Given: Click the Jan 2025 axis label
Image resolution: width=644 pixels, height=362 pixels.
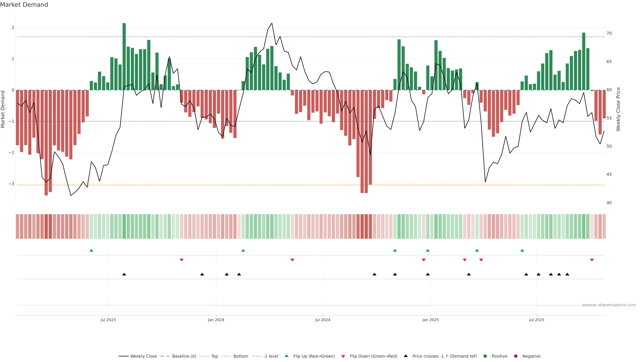Looking at the screenshot, I should click(x=430, y=320).
